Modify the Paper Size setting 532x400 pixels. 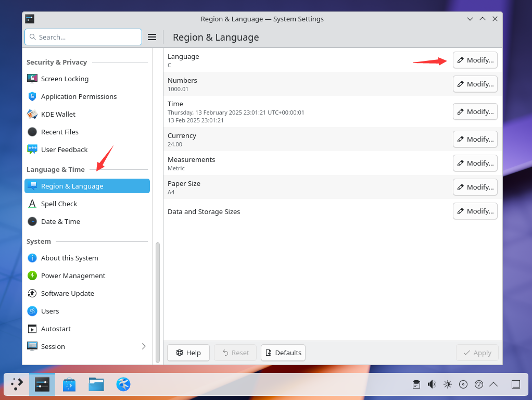click(x=475, y=187)
